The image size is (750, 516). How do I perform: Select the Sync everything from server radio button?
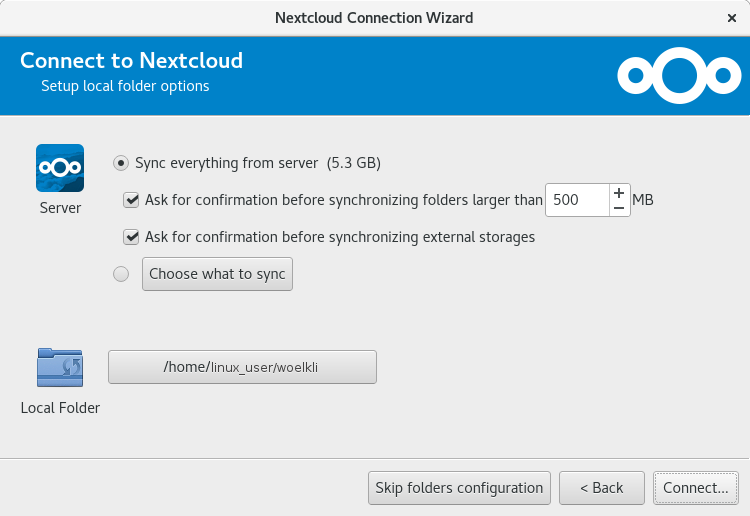click(121, 164)
